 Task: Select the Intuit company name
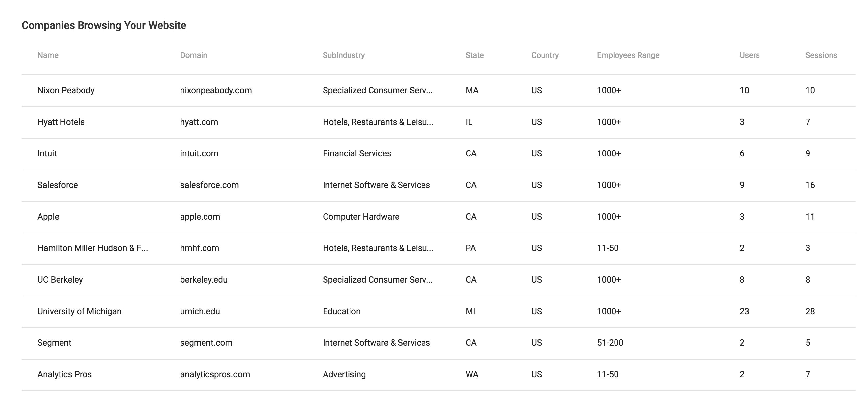[47, 153]
